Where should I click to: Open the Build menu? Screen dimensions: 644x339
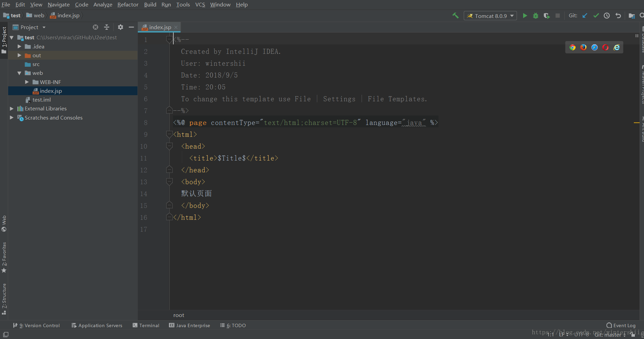coord(150,4)
